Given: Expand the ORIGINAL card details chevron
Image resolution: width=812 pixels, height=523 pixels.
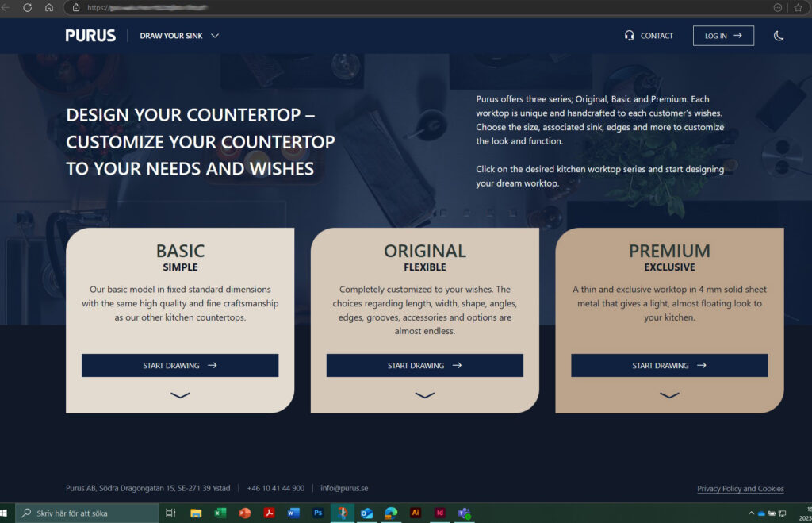Looking at the screenshot, I should click(x=424, y=395).
